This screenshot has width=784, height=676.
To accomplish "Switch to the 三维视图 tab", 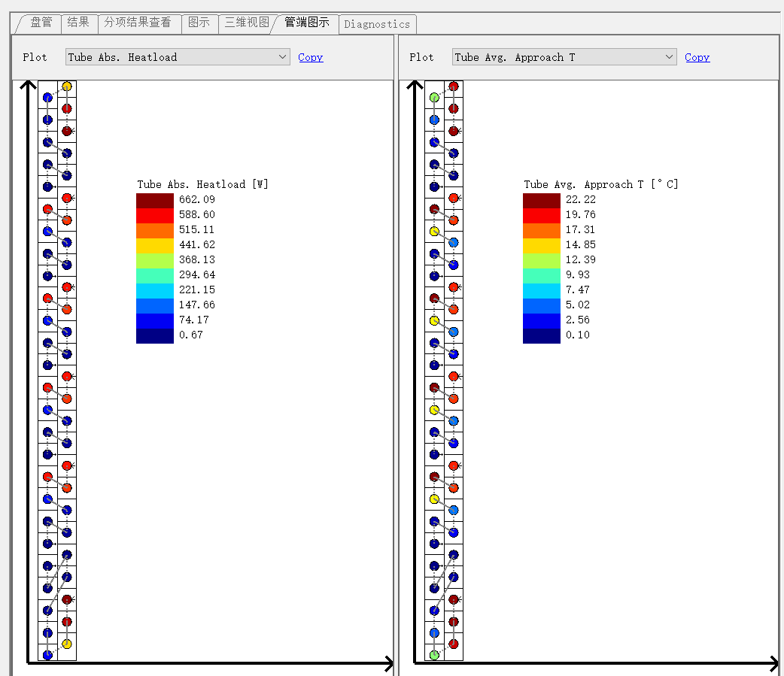I will pos(247,23).
